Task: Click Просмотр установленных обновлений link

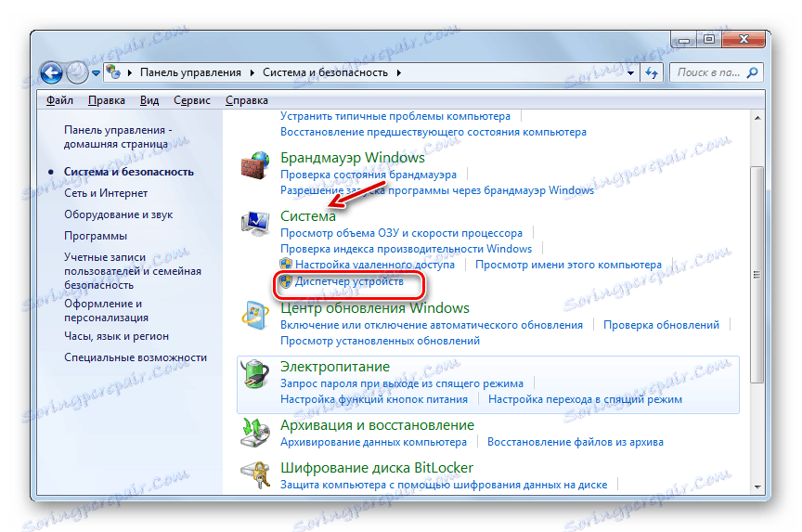Action: pyautogui.click(x=380, y=341)
